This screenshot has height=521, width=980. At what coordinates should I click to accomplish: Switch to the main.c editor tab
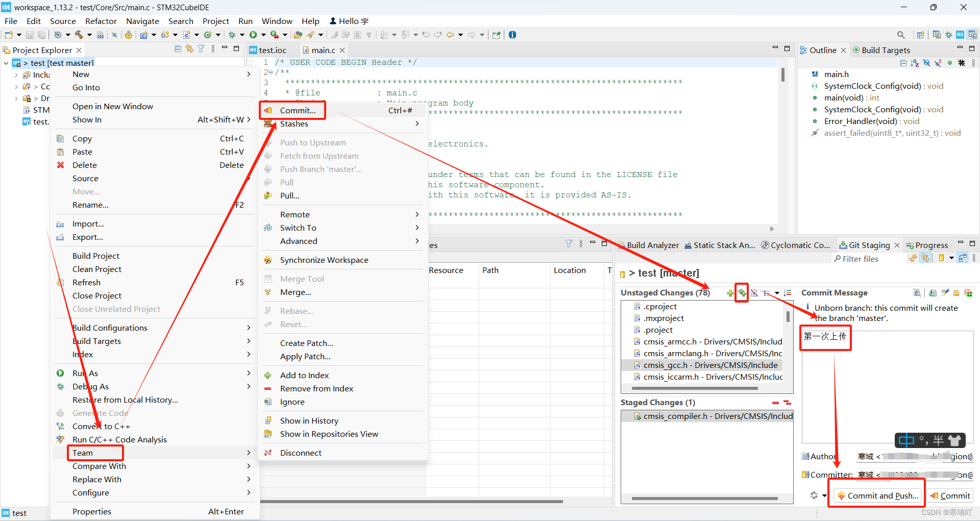323,50
